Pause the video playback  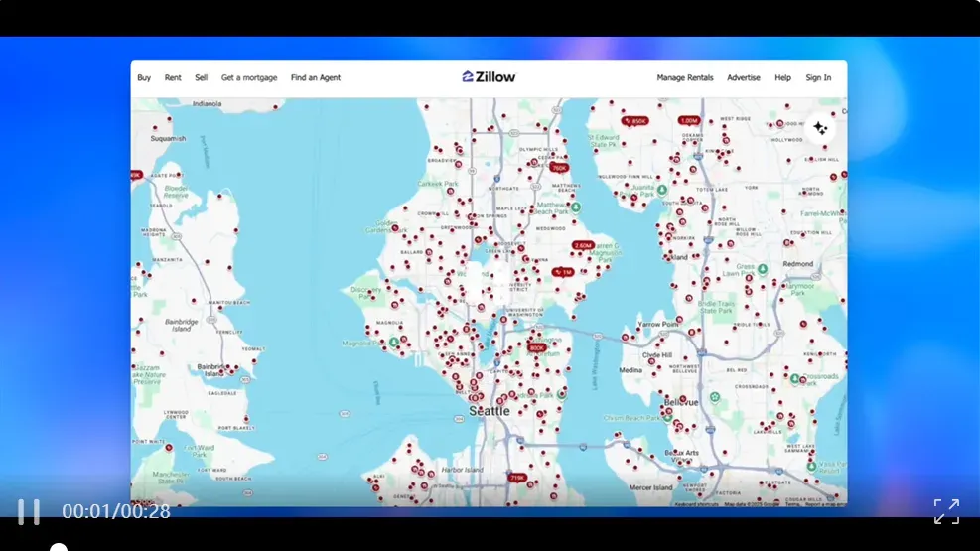pyautogui.click(x=28, y=511)
